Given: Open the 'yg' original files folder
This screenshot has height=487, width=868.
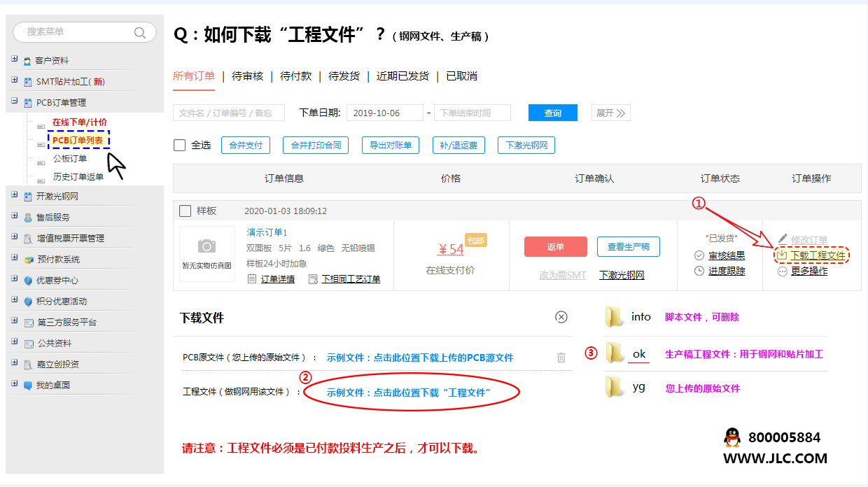Looking at the screenshot, I should point(615,387).
